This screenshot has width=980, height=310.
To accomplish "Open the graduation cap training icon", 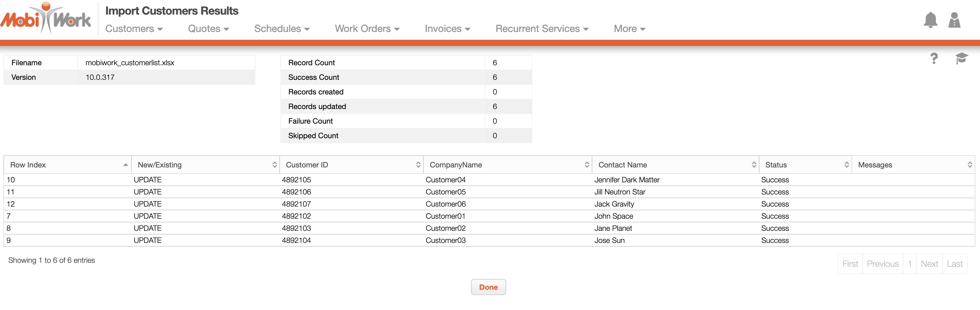I will click(x=961, y=58).
